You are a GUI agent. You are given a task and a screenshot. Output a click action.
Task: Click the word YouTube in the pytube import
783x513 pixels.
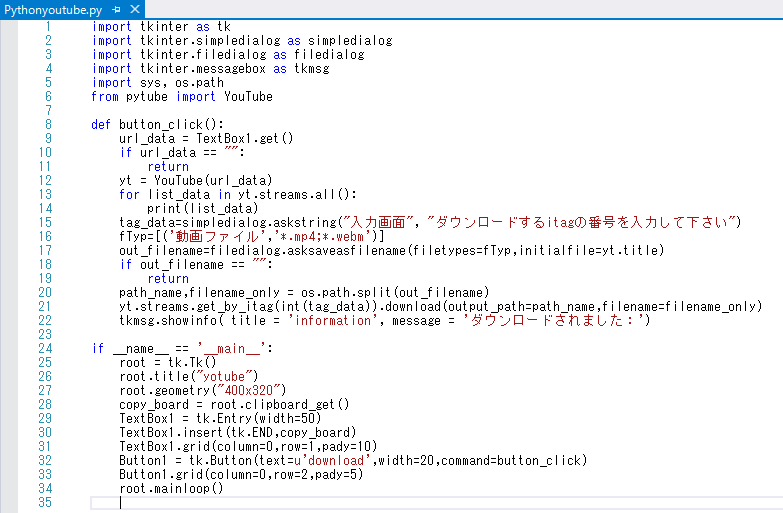pos(248,97)
